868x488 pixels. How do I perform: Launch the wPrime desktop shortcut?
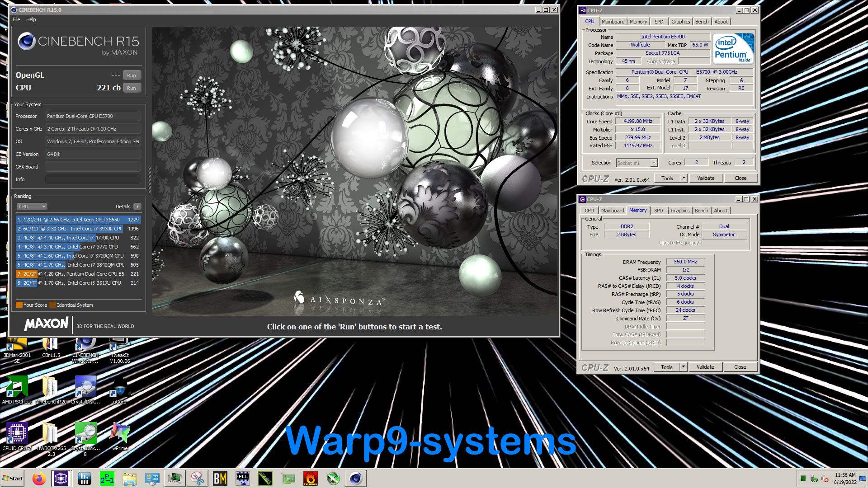(120, 436)
